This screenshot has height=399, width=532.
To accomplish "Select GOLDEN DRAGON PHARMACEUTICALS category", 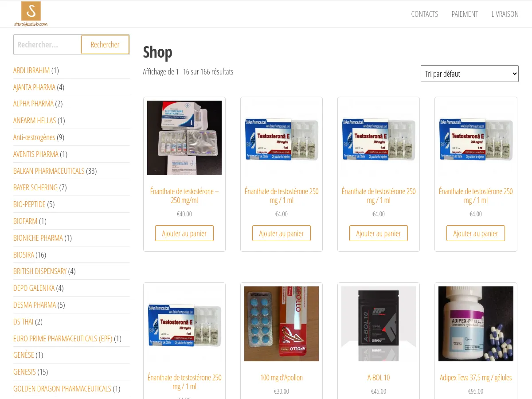I will point(62,389).
